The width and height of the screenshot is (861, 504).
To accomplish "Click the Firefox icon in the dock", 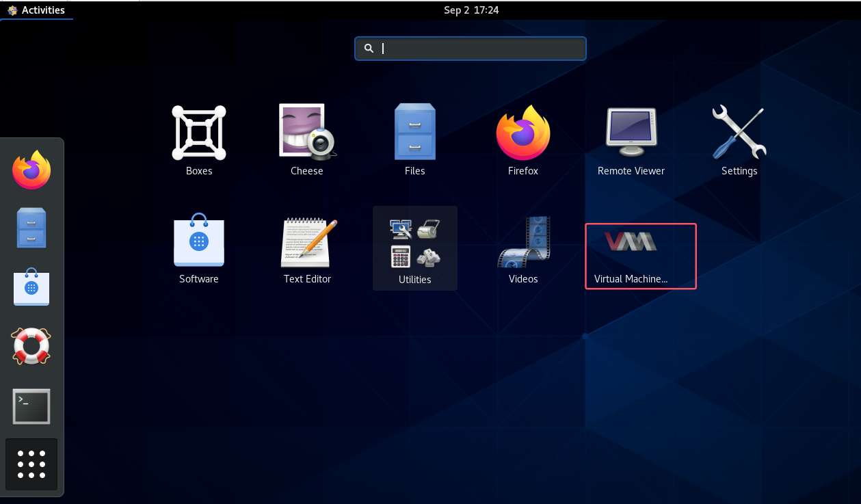I will click(31, 170).
